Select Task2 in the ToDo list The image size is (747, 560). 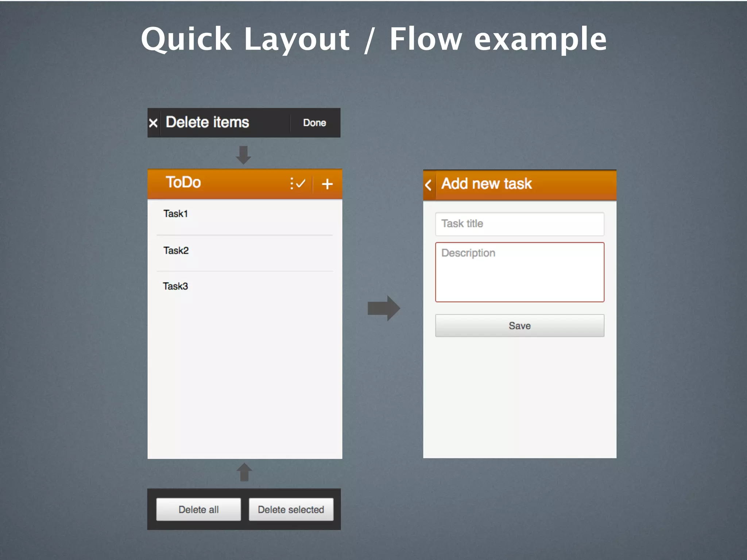click(244, 253)
